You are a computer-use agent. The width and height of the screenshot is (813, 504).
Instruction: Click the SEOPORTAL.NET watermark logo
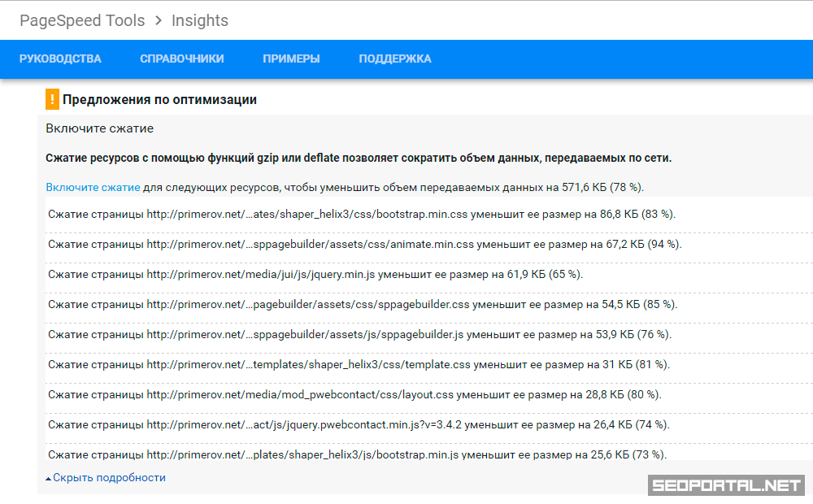[x=726, y=485]
